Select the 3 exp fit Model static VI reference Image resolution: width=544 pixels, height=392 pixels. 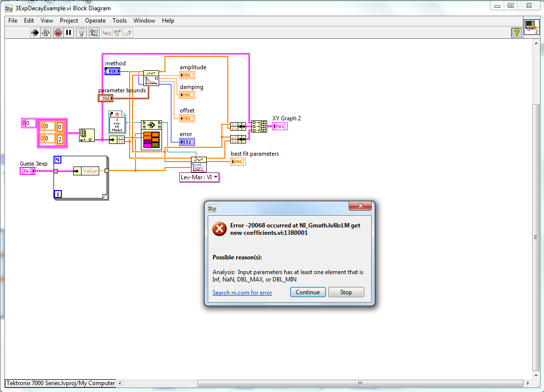pos(117,122)
